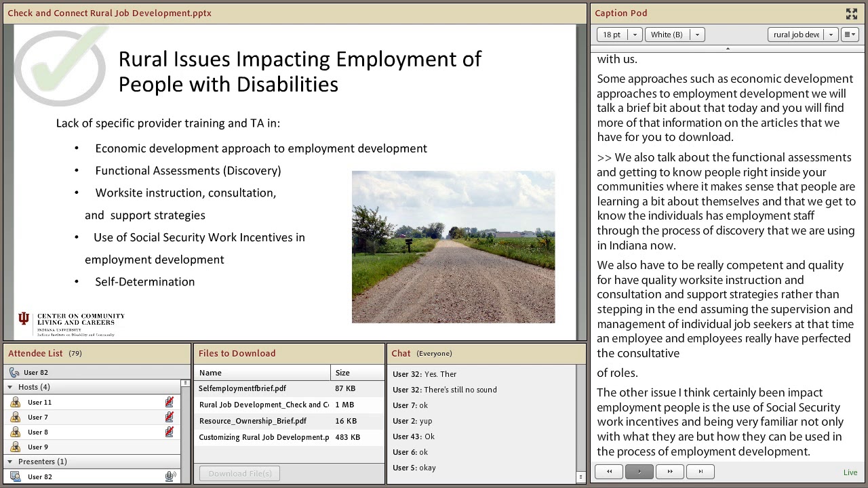Select Rural Job Development_Check and C file
The height and width of the screenshot is (488, 868).
(x=289, y=405)
